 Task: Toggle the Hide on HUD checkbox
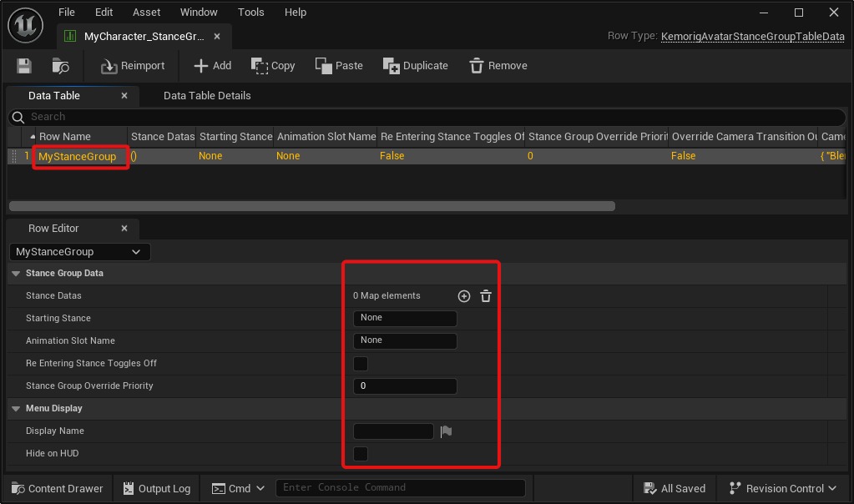pos(361,454)
